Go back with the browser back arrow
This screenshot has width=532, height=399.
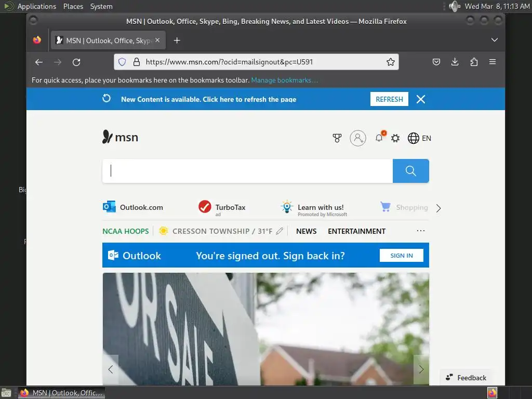[x=39, y=62]
